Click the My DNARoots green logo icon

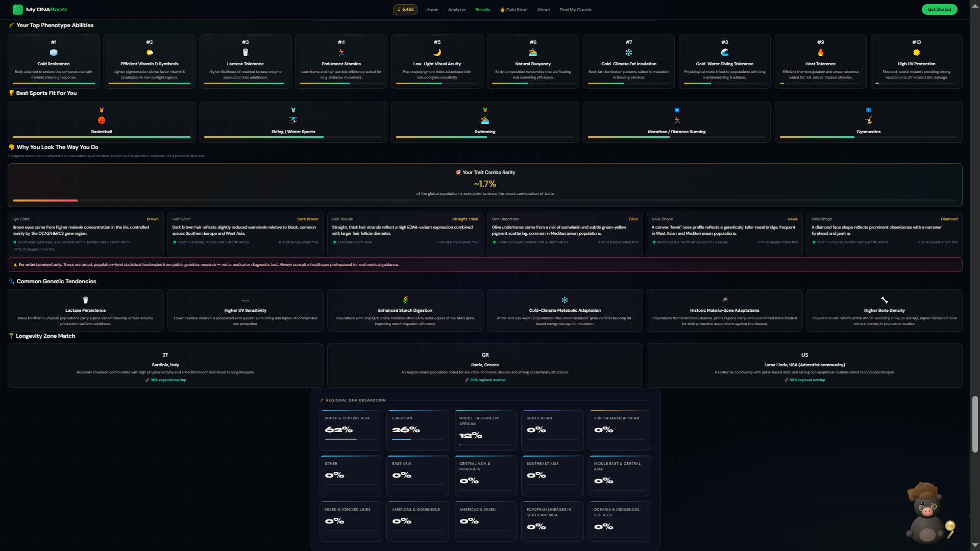[18, 9]
